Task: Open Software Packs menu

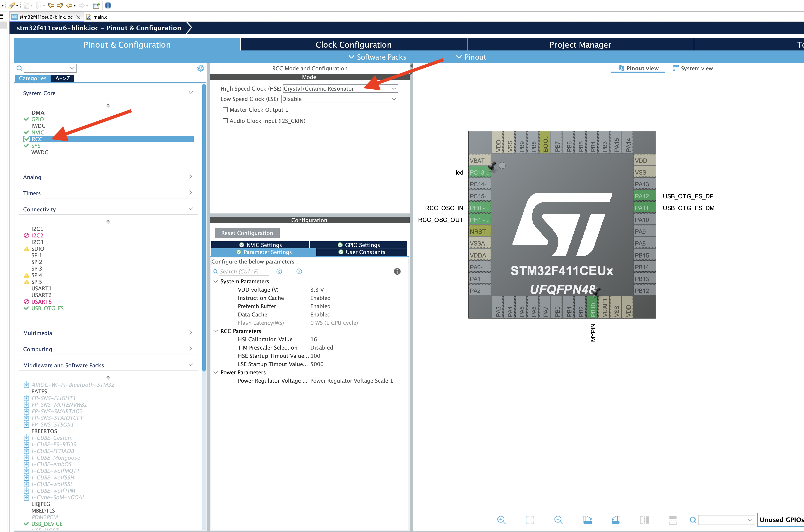Action: (x=377, y=57)
